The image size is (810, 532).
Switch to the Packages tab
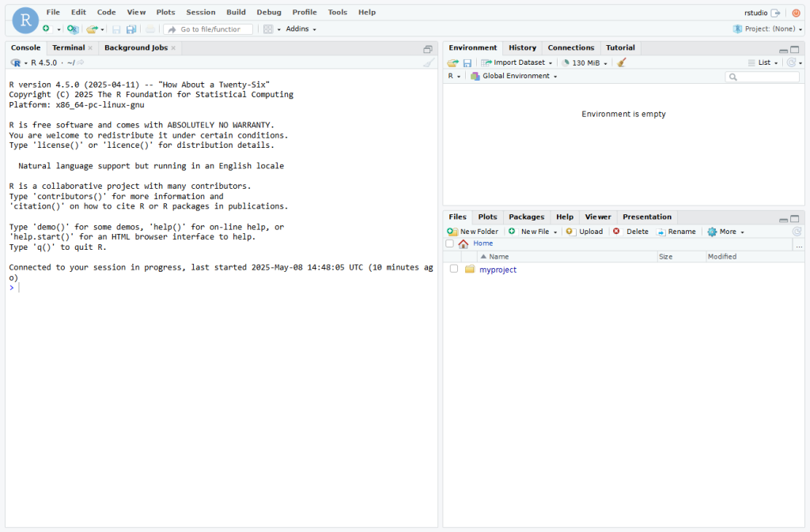(x=526, y=217)
